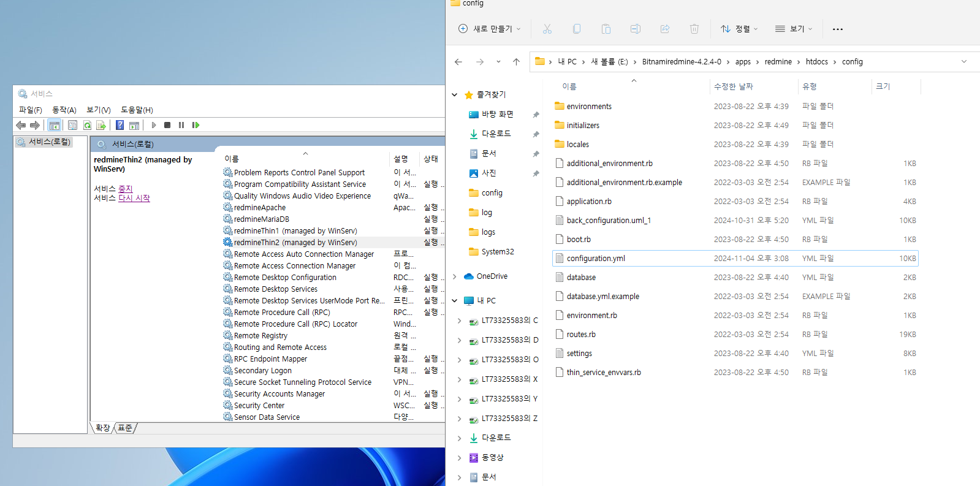Sort services by 상태 column header
980x486 pixels.
click(431, 159)
